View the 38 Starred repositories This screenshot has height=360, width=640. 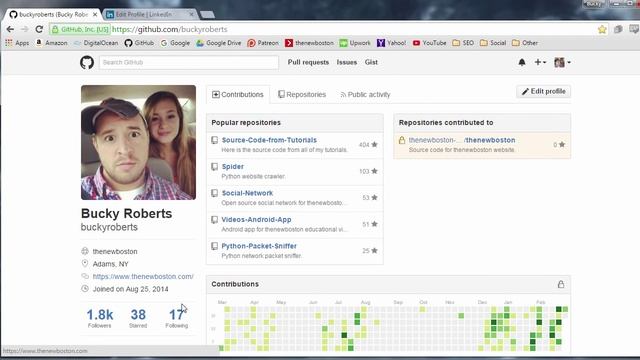tap(138, 318)
